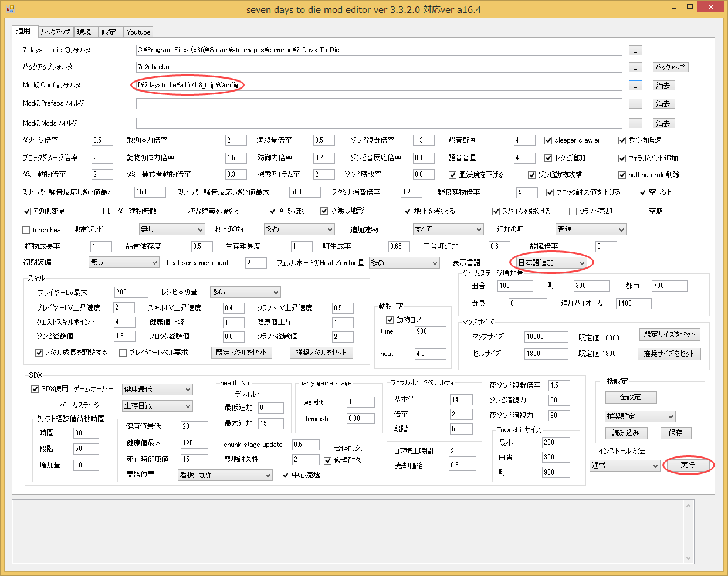Click the 推奨サイズをセット button
Screen dimensions: 728x576
click(669, 354)
